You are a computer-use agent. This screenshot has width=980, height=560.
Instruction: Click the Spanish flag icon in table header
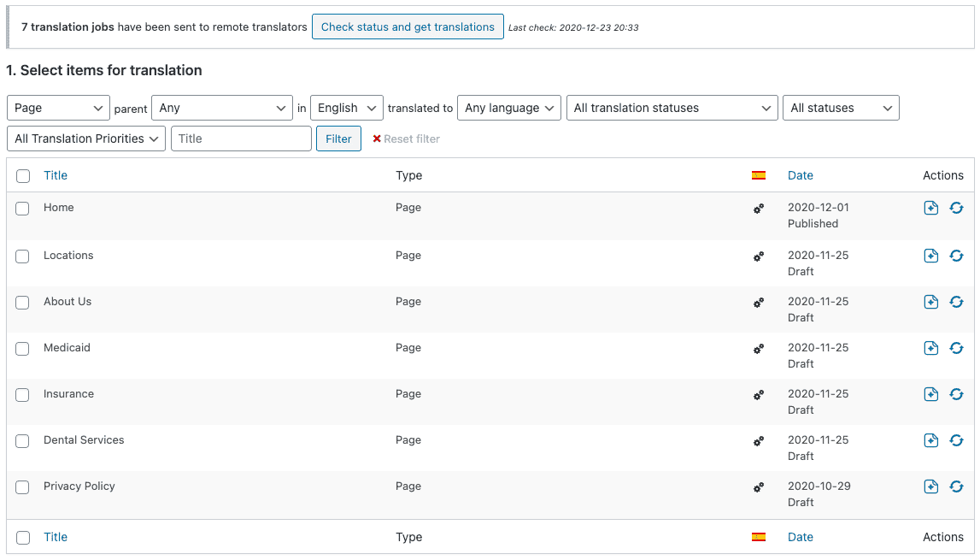758,175
